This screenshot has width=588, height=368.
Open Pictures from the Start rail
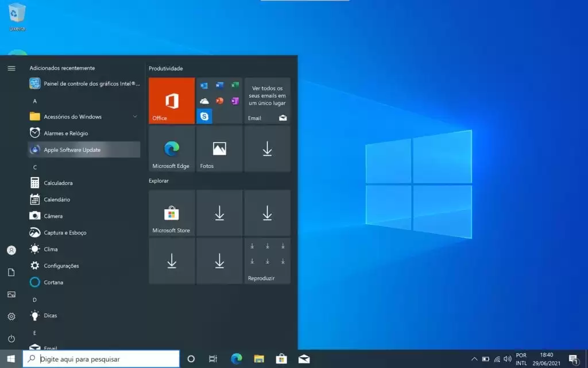click(x=11, y=294)
